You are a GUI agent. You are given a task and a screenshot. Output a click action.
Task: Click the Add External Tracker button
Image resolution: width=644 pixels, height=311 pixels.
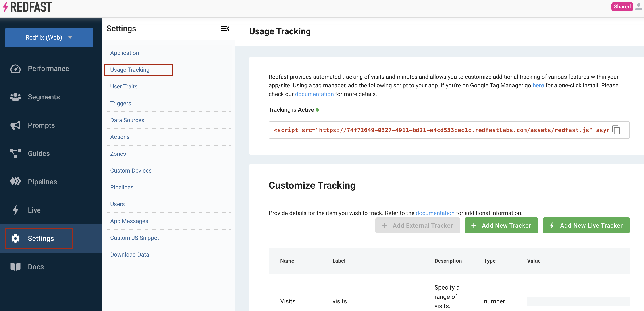(x=418, y=225)
